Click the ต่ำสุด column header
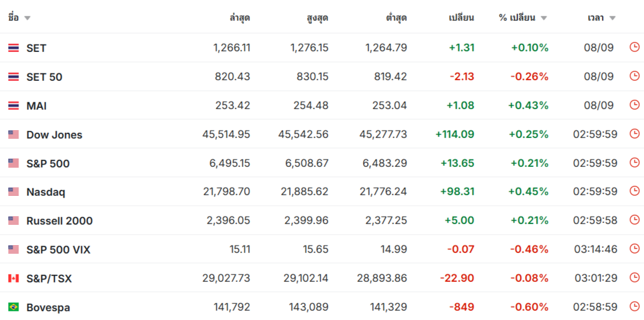The image size is (644, 320). pyautogui.click(x=396, y=18)
